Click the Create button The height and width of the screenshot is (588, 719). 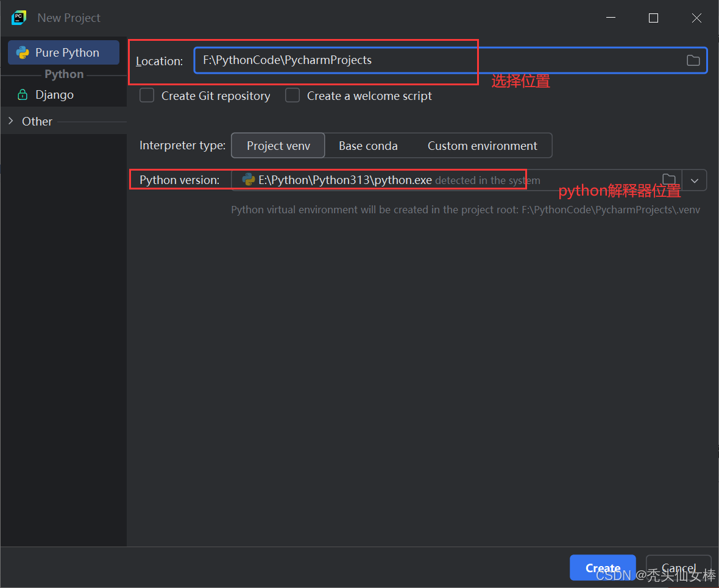[x=603, y=568]
